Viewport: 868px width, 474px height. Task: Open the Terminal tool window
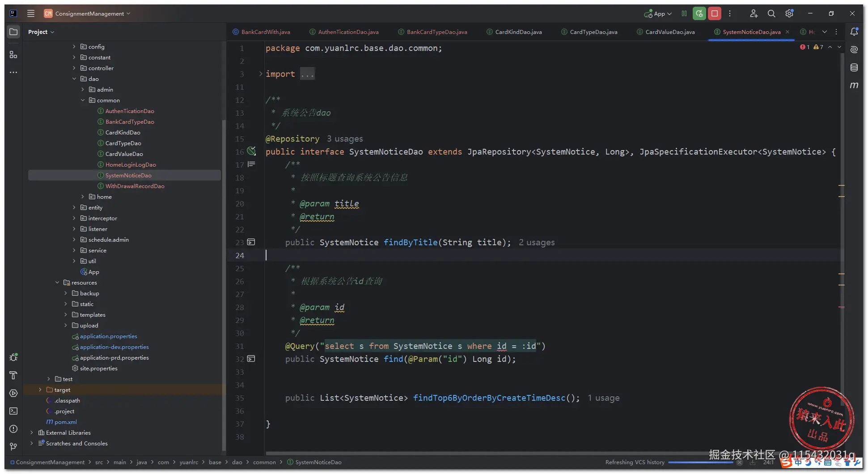pyautogui.click(x=13, y=411)
